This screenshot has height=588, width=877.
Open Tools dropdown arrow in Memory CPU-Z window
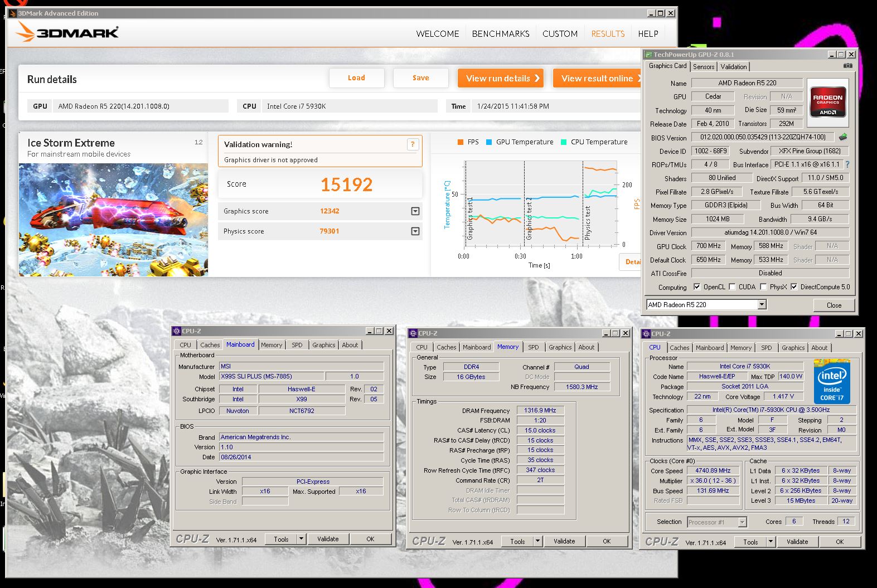(537, 541)
